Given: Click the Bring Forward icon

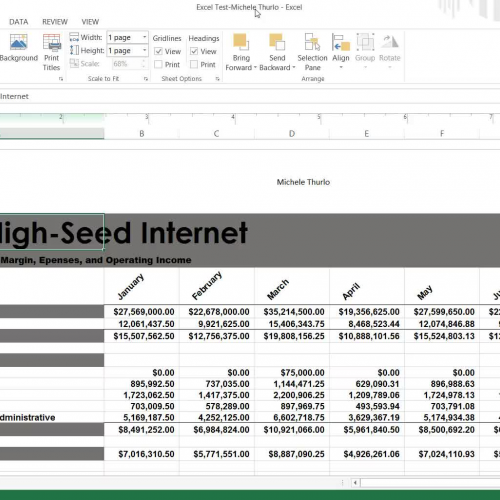Looking at the screenshot, I should click(x=241, y=42).
